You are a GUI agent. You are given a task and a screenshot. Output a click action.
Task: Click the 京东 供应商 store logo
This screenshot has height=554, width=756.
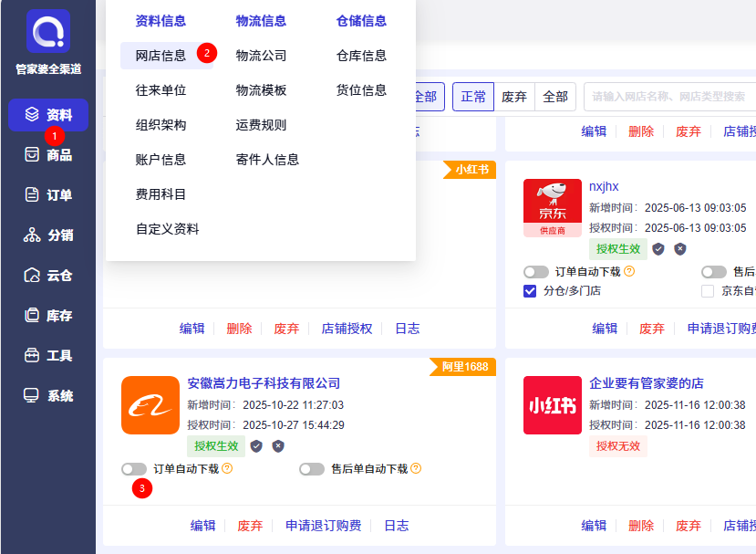(553, 208)
